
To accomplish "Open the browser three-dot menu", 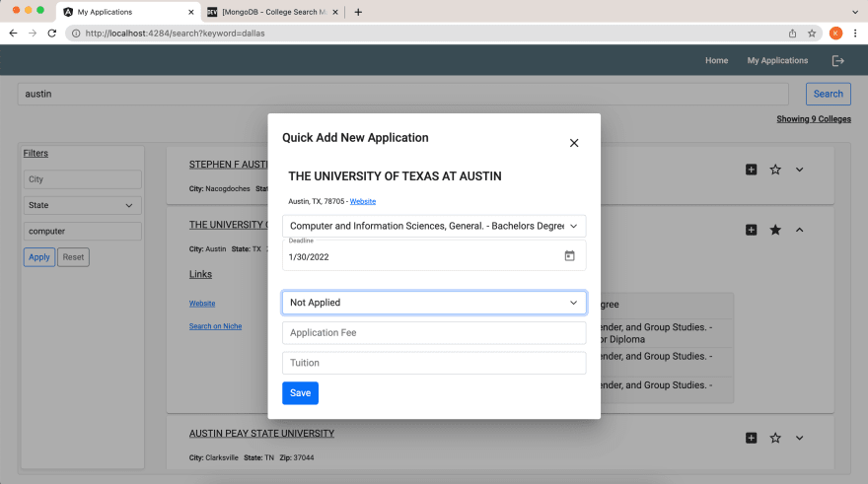I will pyautogui.click(x=855, y=34).
